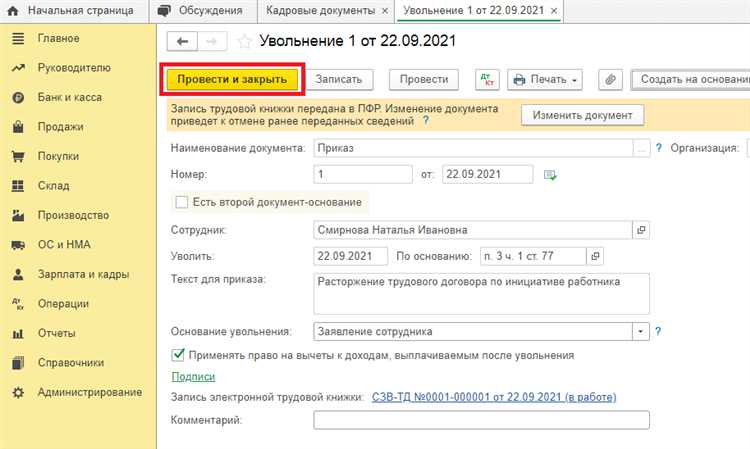Image resolution: width=750 pixels, height=449 pixels.
Task: Click document date field 22.09.2021 after от
Action: (487, 175)
